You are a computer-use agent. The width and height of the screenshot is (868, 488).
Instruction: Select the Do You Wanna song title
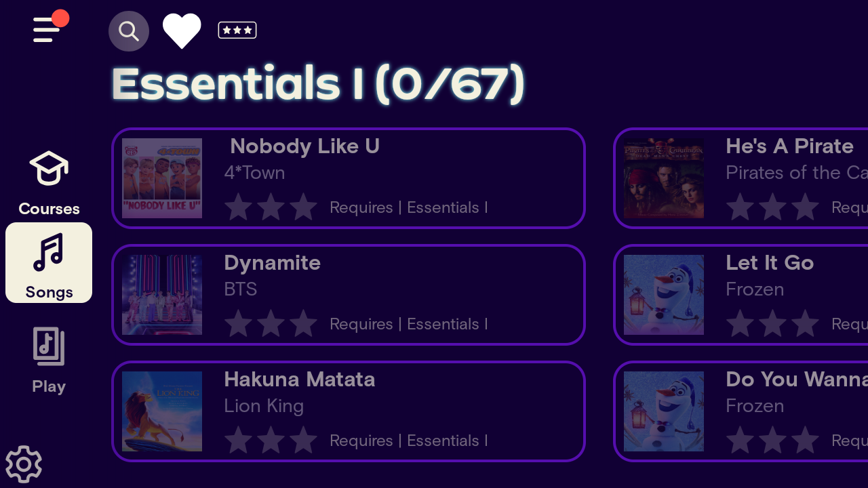click(797, 379)
